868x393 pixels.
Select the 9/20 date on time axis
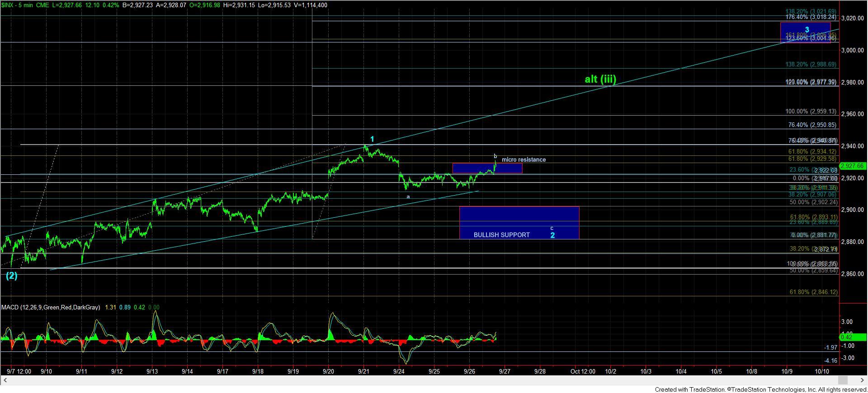click(328, 371)
